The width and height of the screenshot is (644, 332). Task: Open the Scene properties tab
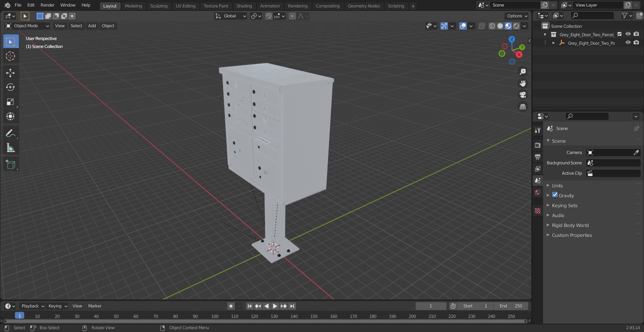coord(537,180)
